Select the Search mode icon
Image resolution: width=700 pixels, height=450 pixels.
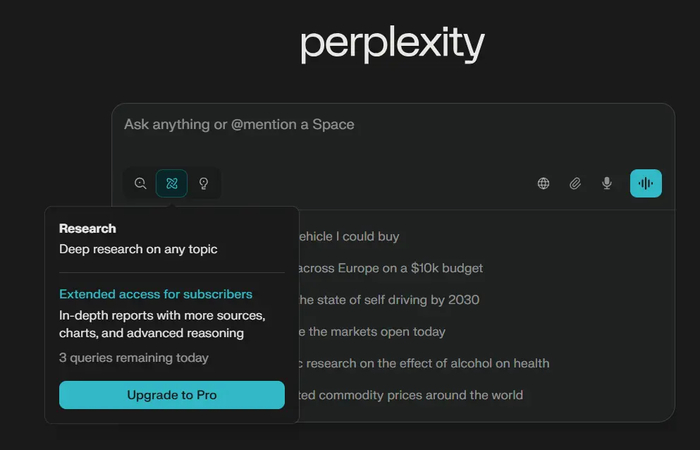pos(141,183)
